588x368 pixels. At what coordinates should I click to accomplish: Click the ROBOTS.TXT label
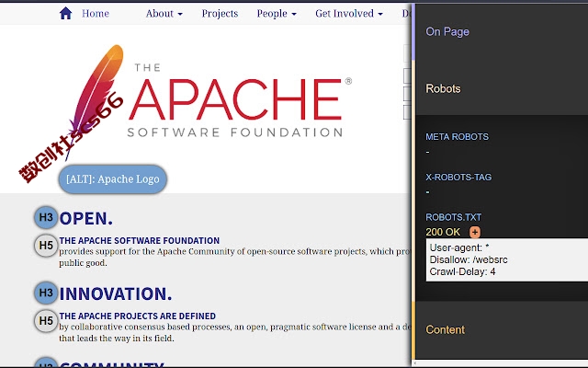453,217
